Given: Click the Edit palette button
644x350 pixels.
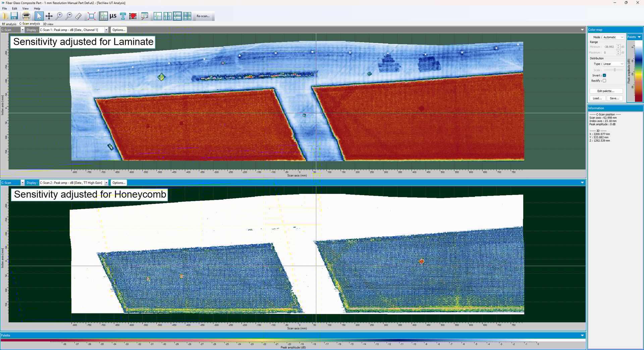Looking at the screenshot, I should pyautogui.click(x=605, y=91).
